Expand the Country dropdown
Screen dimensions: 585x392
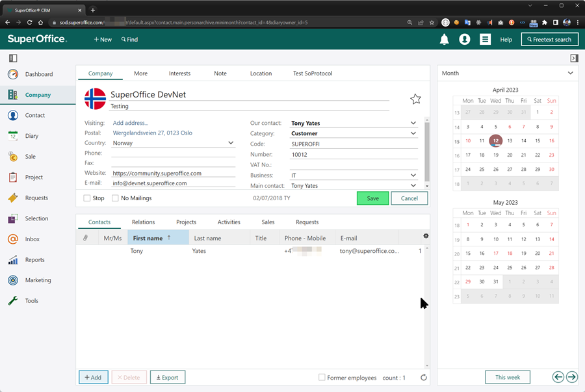point(231,143)
